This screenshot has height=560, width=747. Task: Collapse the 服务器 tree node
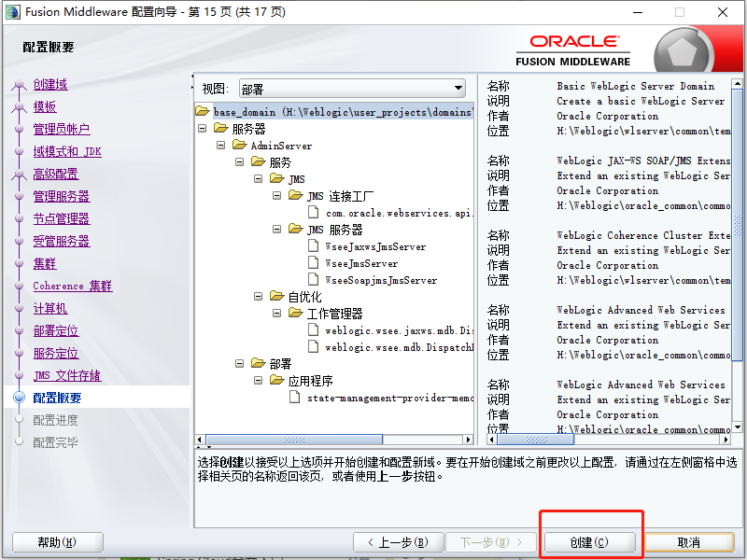203,128
